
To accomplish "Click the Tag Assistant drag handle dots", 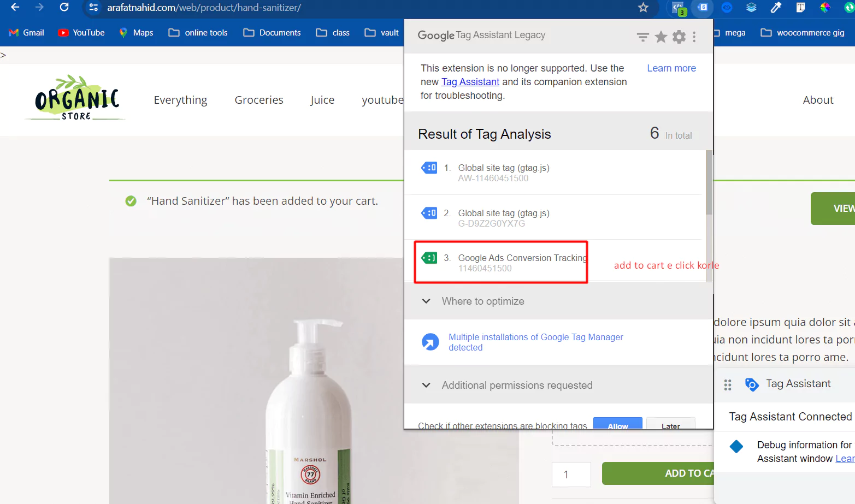I will coord(728,385).
